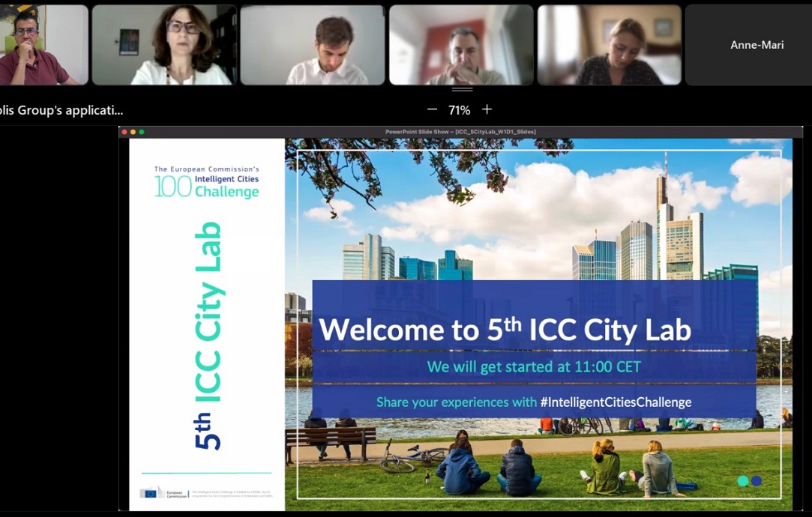This screenshot has width=812, height=517.
Task: Select the video tile with the red wall
Action: click(x=461, y=45)
